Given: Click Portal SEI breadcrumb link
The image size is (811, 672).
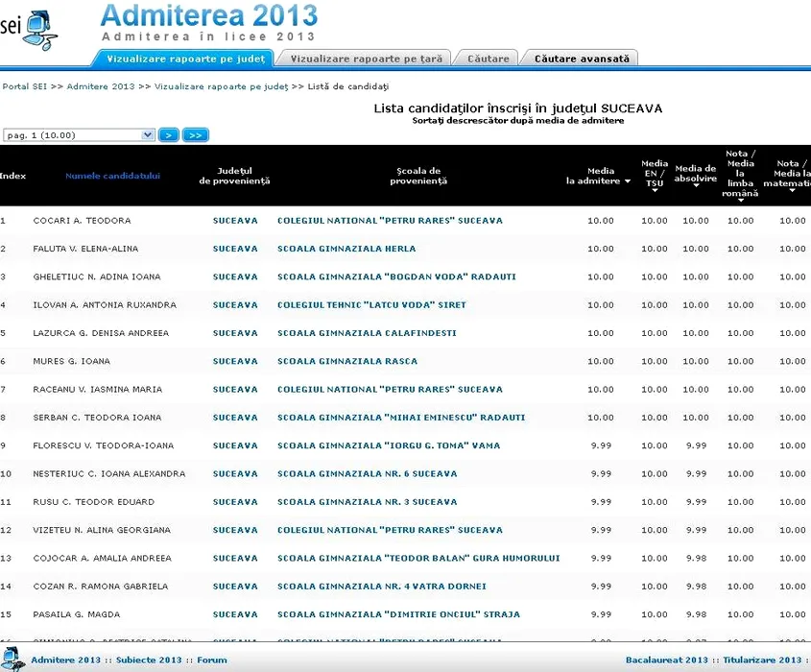Looking at the screenshot, I should [25, 86].
